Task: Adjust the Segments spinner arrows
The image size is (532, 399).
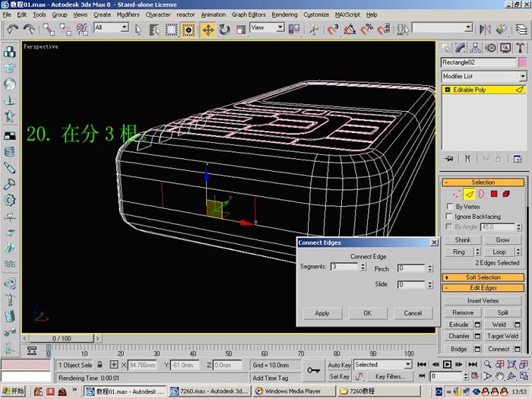Action: [363, 267]
